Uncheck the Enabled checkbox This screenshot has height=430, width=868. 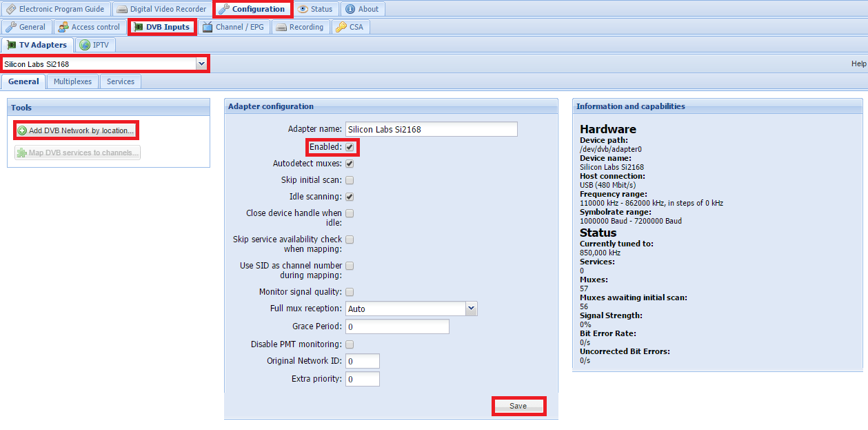point(350,147)
